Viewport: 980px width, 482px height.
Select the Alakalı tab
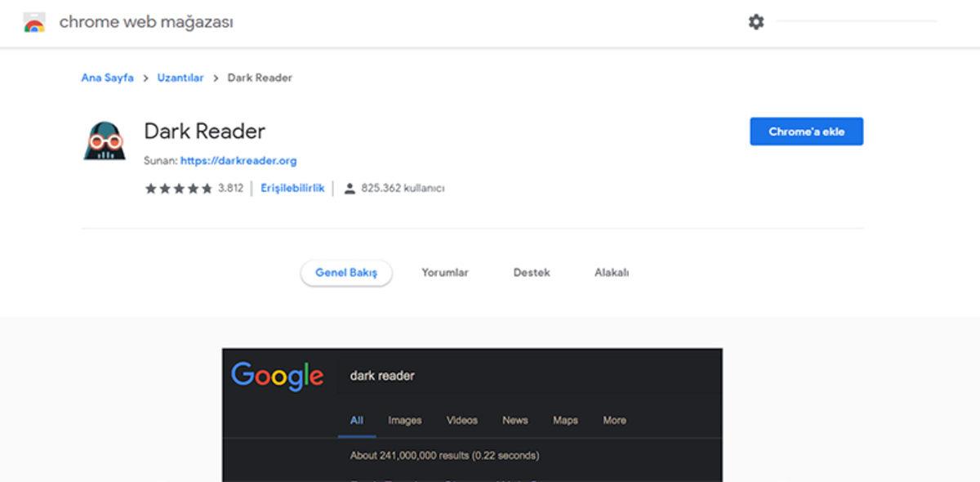pos(612,273)
